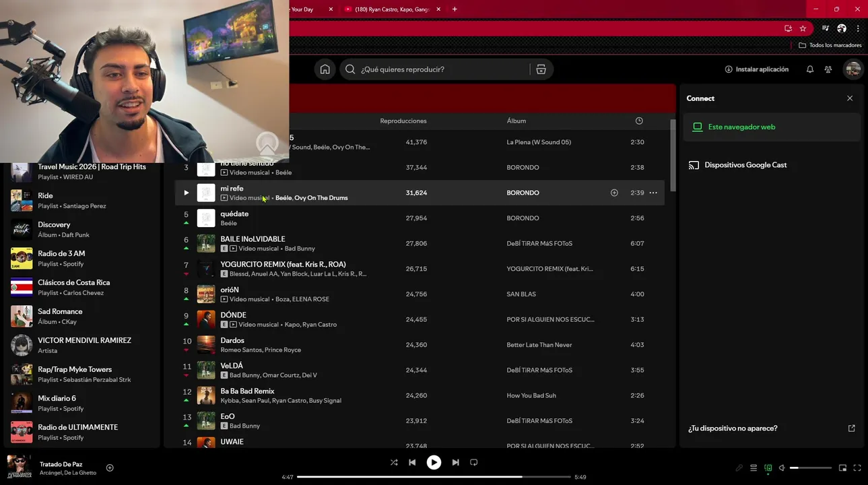
Task: Go to Spotify home via house icon
Action: click(325, 69)
